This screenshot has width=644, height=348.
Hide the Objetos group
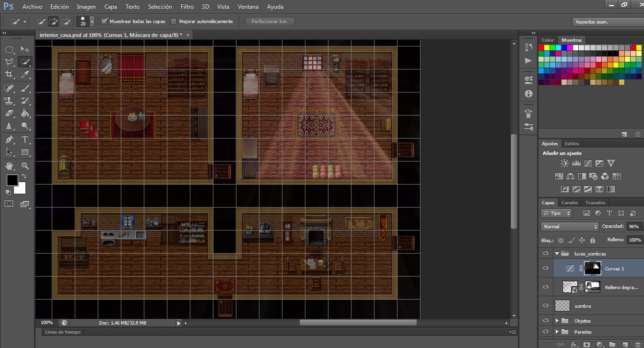(x=545, y=321)
